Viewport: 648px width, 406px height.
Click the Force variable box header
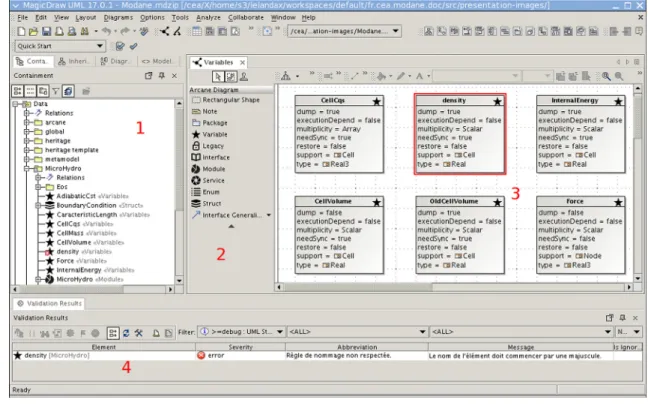(581, 201)
